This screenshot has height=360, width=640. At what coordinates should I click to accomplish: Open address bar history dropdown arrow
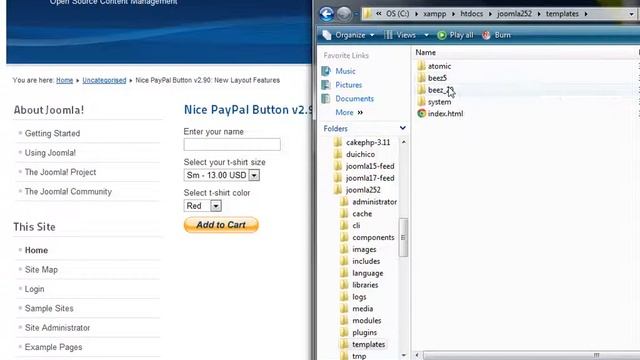click(631, 14)
